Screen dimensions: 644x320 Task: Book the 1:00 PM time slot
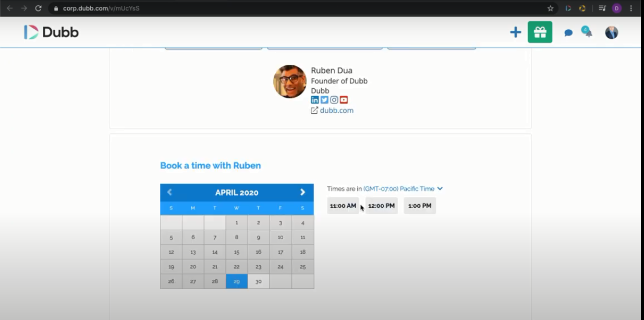420,206
